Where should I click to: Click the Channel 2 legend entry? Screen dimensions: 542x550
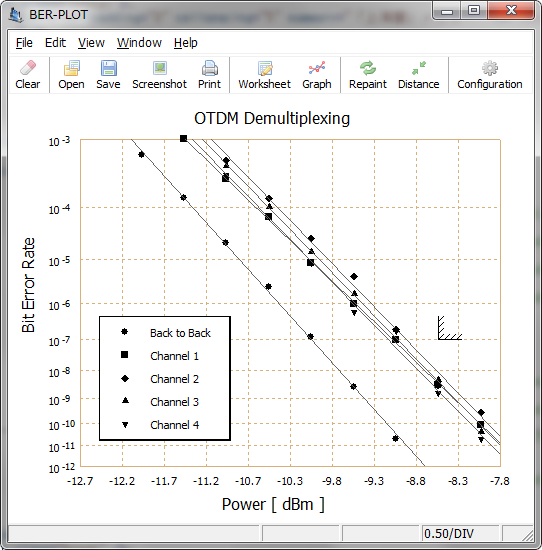[160, 379]
